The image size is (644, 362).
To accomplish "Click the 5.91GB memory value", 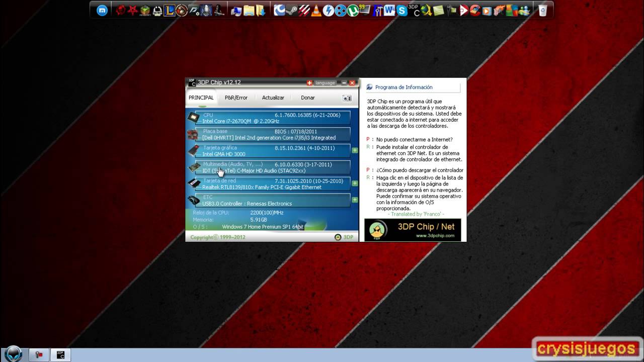I will [259, 220].
